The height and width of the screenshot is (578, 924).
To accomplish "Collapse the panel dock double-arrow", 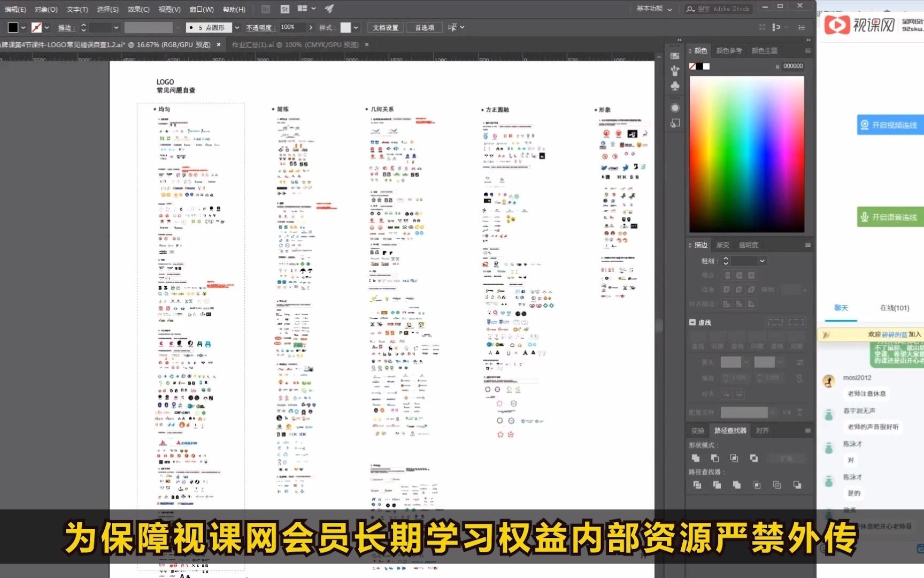I will click(x=808, y=40).
